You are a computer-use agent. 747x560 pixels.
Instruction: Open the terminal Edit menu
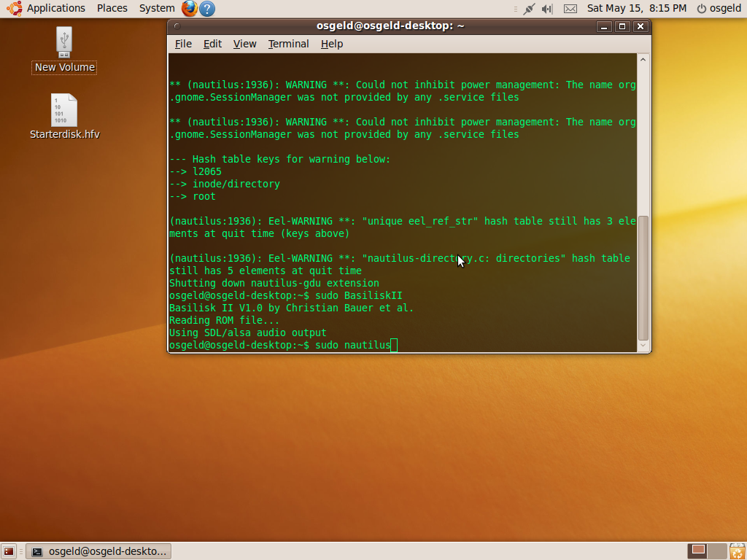[212, 44]
